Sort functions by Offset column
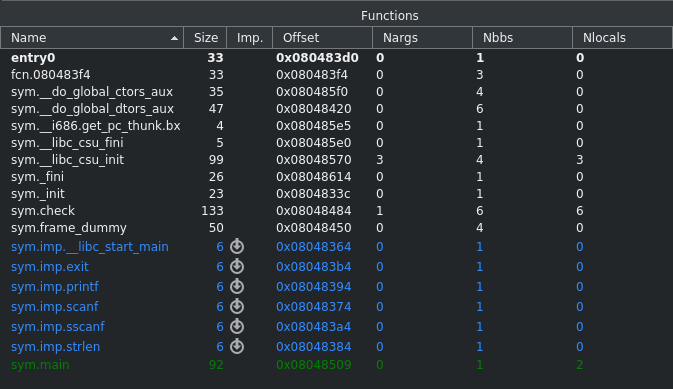Viewport: 673px width, 389px height. coord(322,38)
